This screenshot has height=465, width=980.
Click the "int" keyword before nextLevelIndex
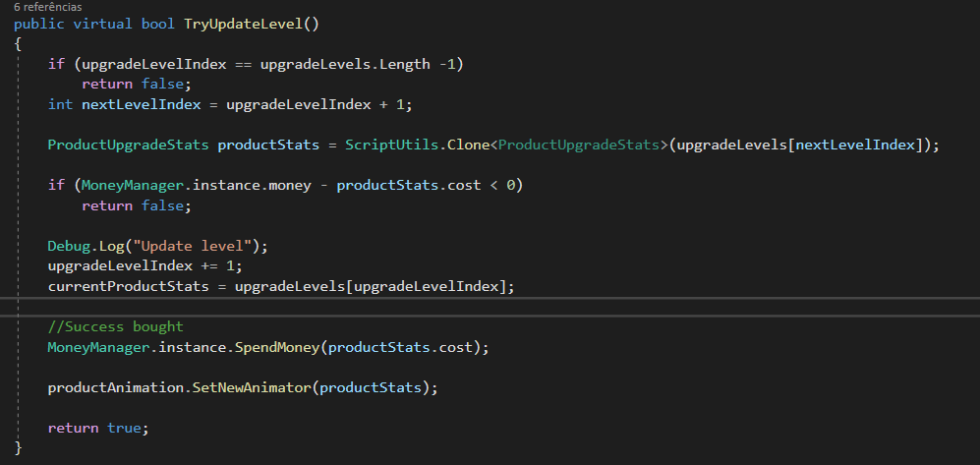coord(60,104)
